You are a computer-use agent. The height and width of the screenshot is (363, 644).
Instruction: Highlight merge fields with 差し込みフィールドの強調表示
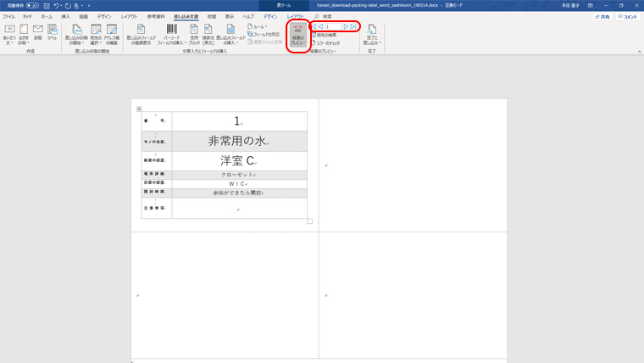coord(141,35)
